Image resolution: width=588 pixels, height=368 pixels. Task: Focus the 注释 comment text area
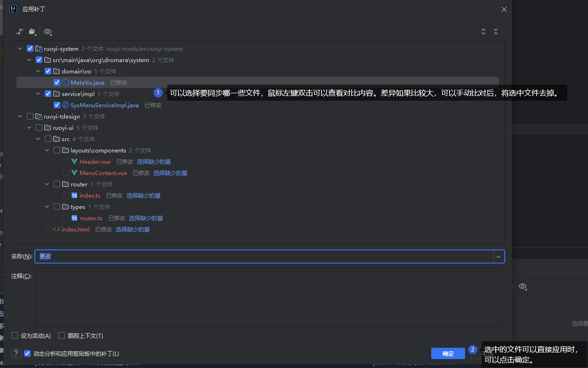270,297
